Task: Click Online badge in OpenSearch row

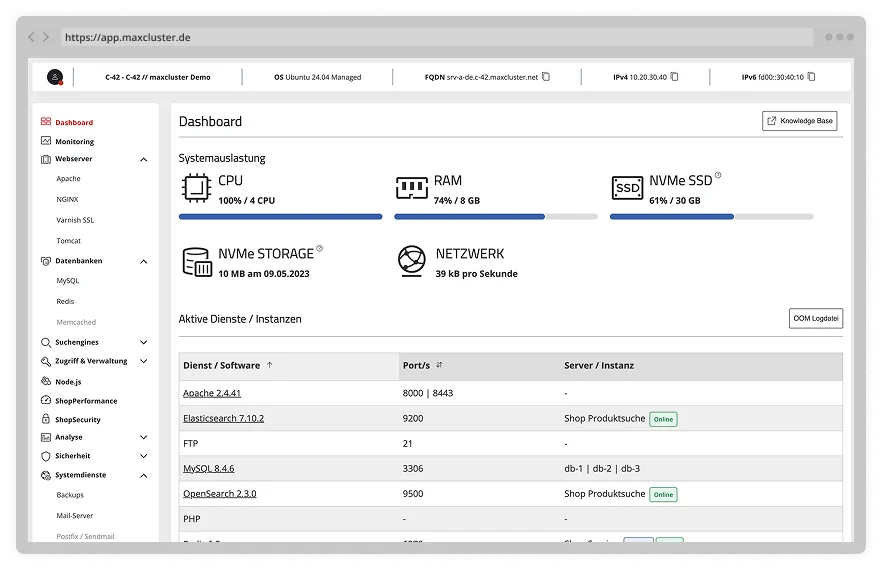Action: coord(663,495)
